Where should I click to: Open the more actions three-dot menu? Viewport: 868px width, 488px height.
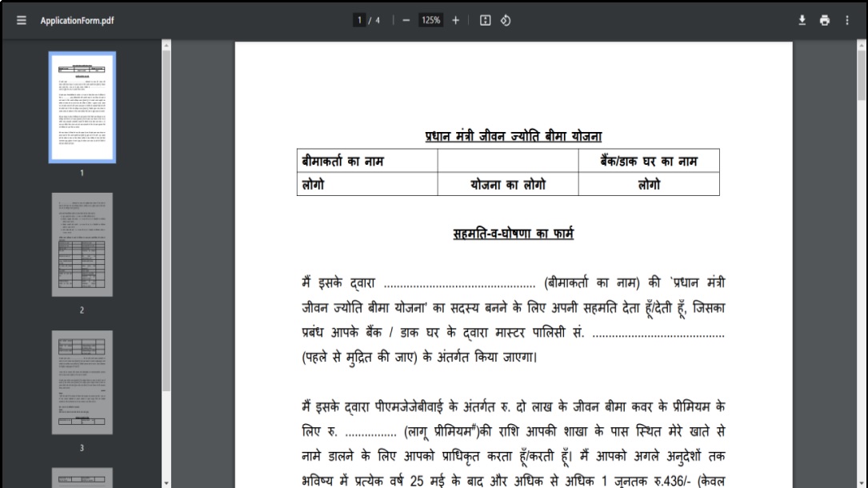(847, 21)
